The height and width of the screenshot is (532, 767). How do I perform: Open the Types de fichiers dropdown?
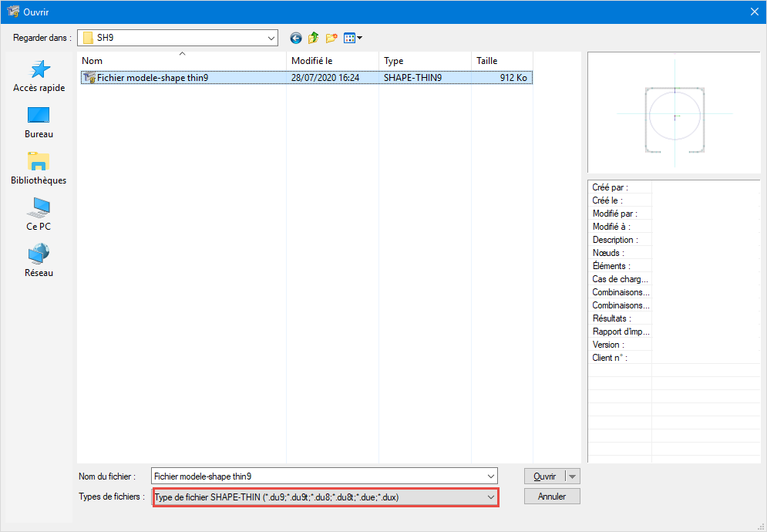point(491,496)
